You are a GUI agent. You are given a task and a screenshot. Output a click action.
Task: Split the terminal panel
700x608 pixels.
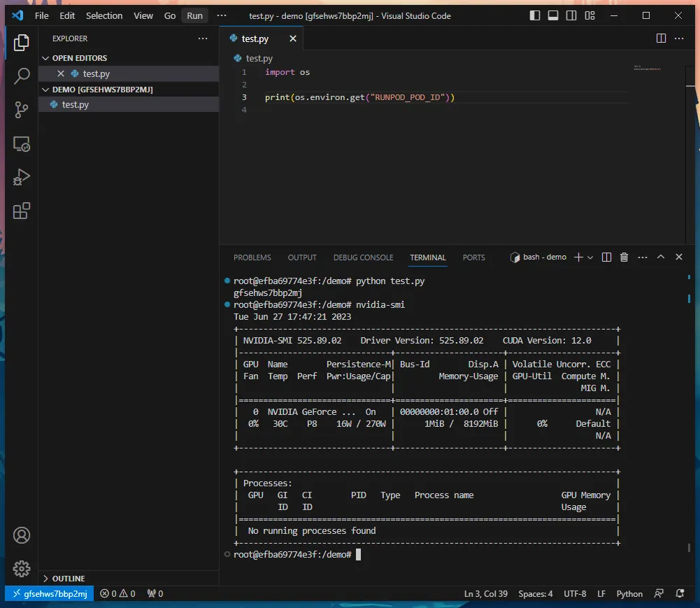tap(606, 257)
